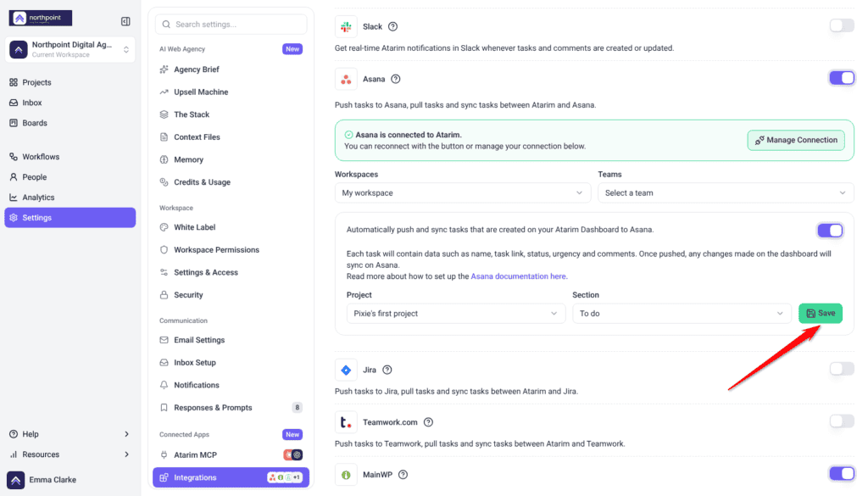Image resolution: width=868 pixels, height=496 pixels.
Task: Open the Section dropdown
Action: coord(682,314)
